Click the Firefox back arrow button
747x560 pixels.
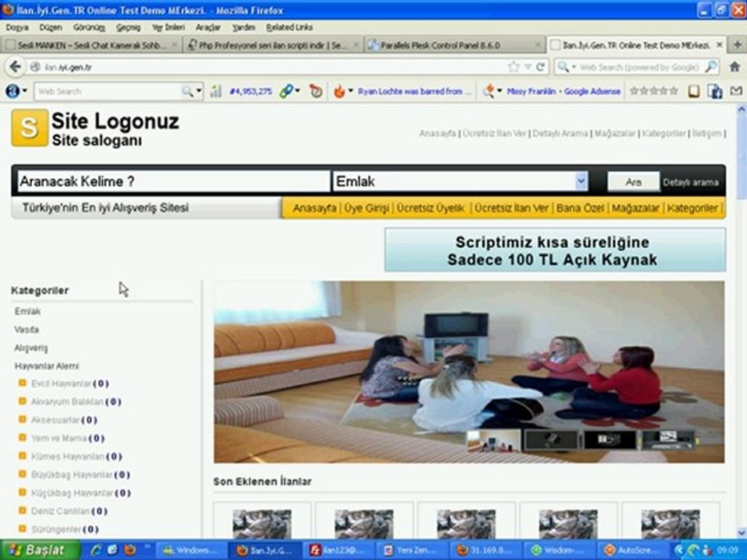pos(15,67)
